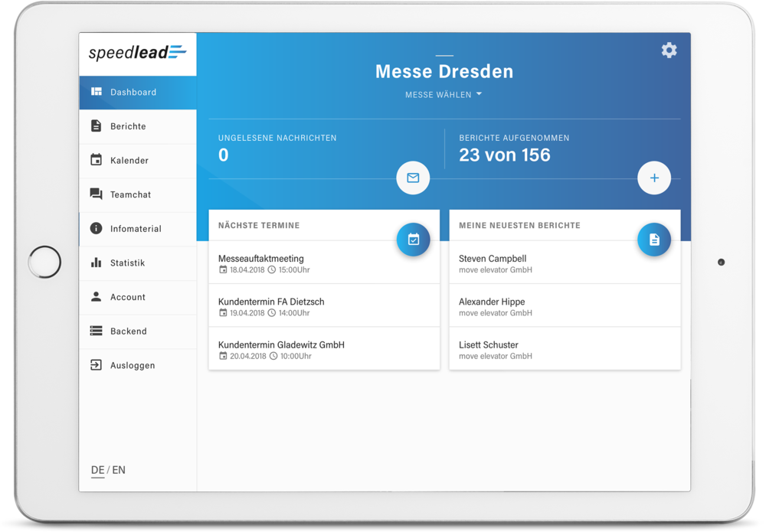Image resolution: width=766 pixels, height=532 pixels.
Task: Click the Statistik bar chart icon
Action: [x=97, y=263]
